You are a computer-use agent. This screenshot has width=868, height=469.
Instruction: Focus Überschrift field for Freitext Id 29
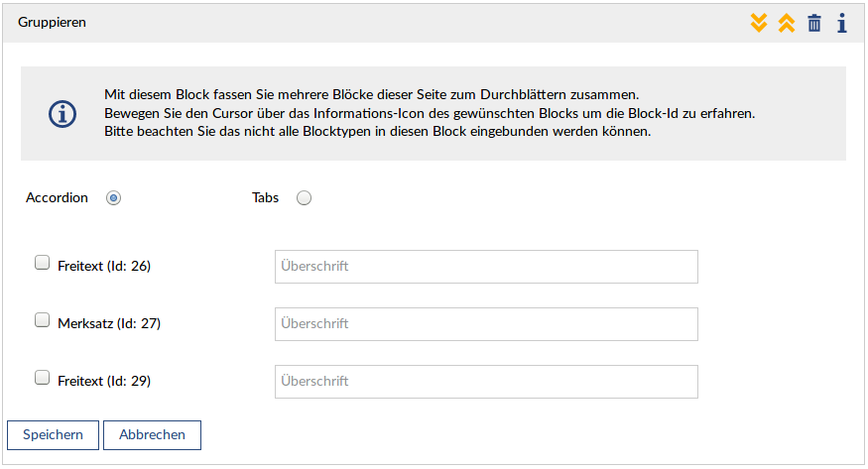click(x=486, y=382)
